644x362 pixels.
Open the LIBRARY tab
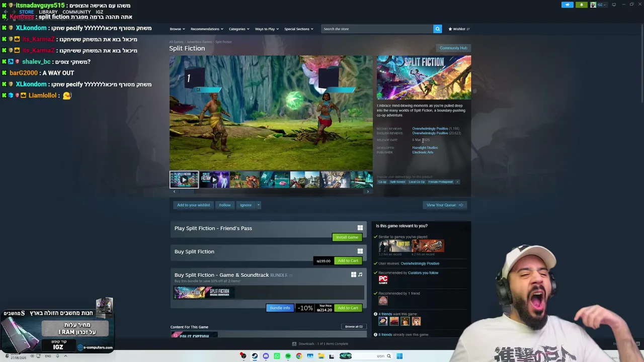coord(48,12)
